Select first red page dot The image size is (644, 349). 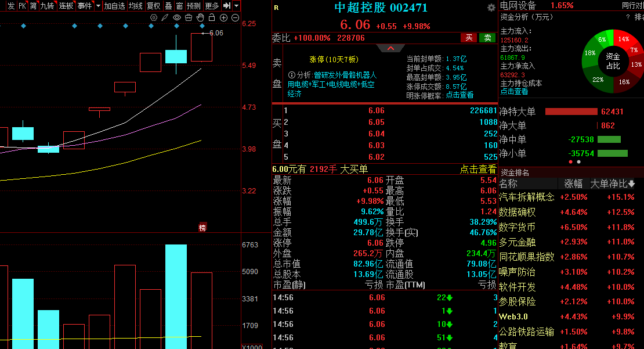pos(570,162)
